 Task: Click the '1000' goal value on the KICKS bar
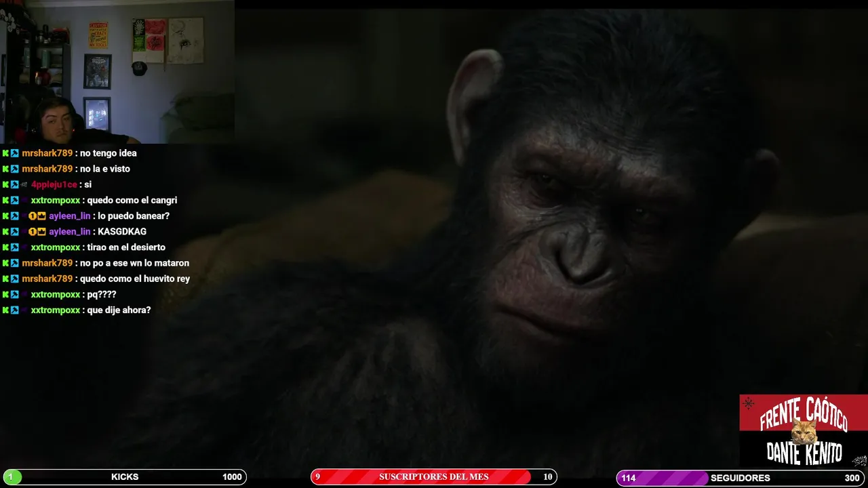[x=232, y=477]
